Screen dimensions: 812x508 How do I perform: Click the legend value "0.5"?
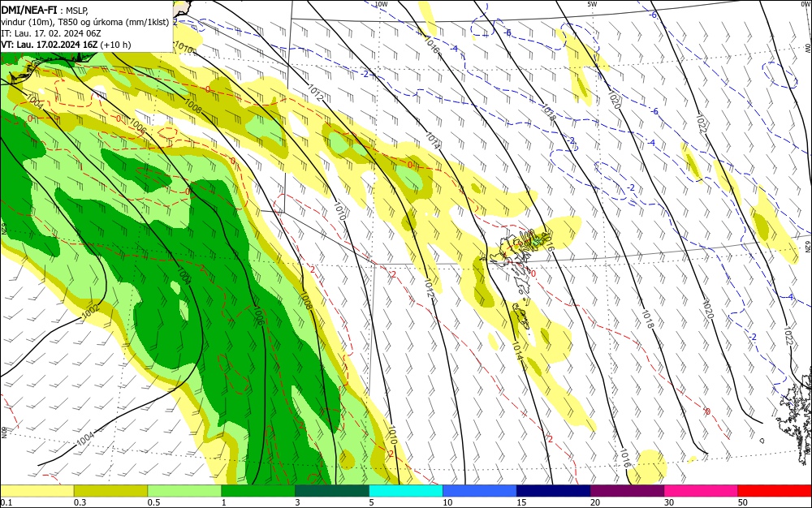(x=153, y=502)
